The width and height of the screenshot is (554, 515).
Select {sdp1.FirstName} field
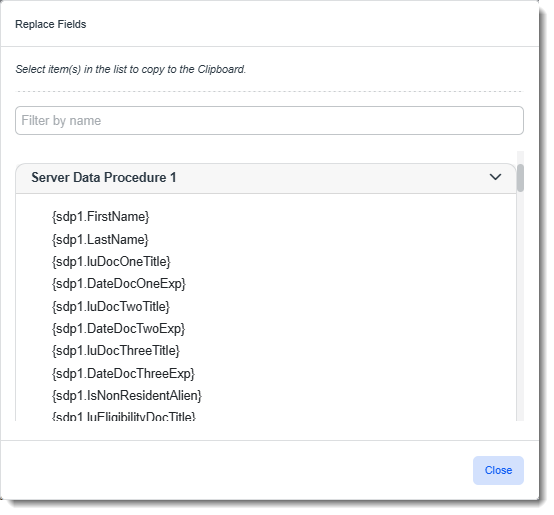(x=101, y=217)
